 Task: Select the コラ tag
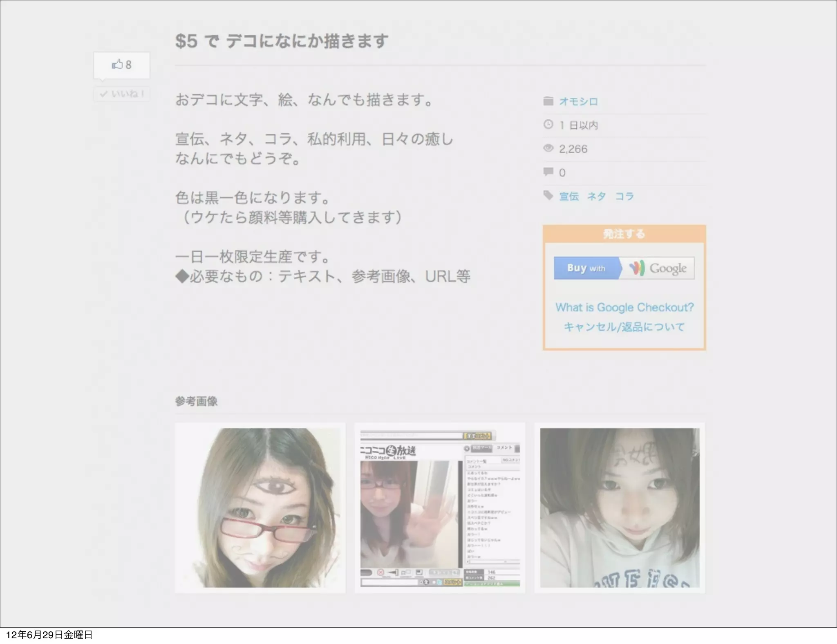(624, 197)
